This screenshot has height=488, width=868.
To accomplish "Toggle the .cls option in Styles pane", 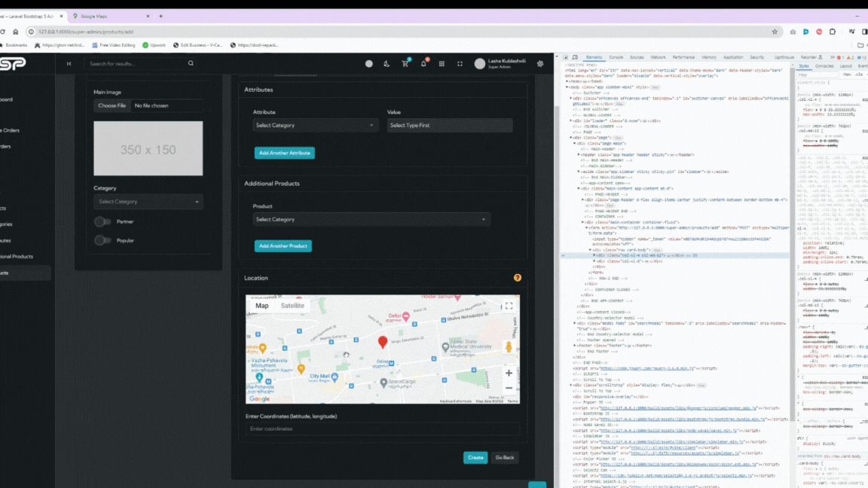I will click(x=859, y=75).
